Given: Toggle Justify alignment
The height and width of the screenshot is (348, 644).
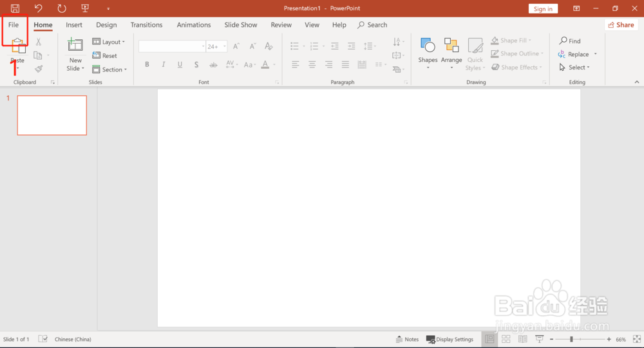Looking at the screenshot, I should (x=345, y=64).
